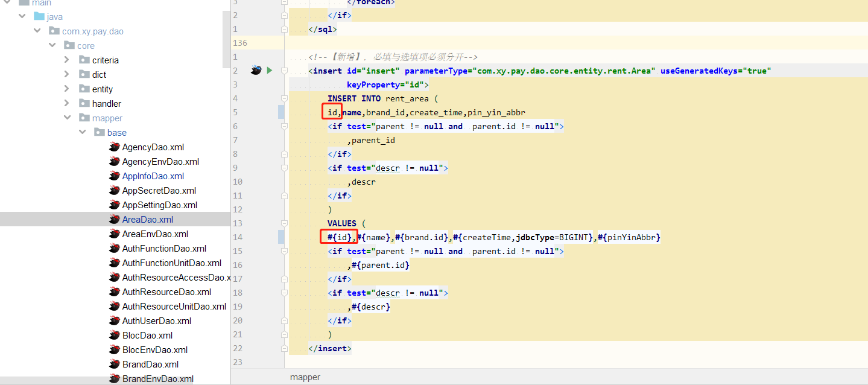Image resolution: width=868 pixels, height=385 pixels.
Task: Click the AppSettingDao.xml file icon
Action: [x=114, y=205]
